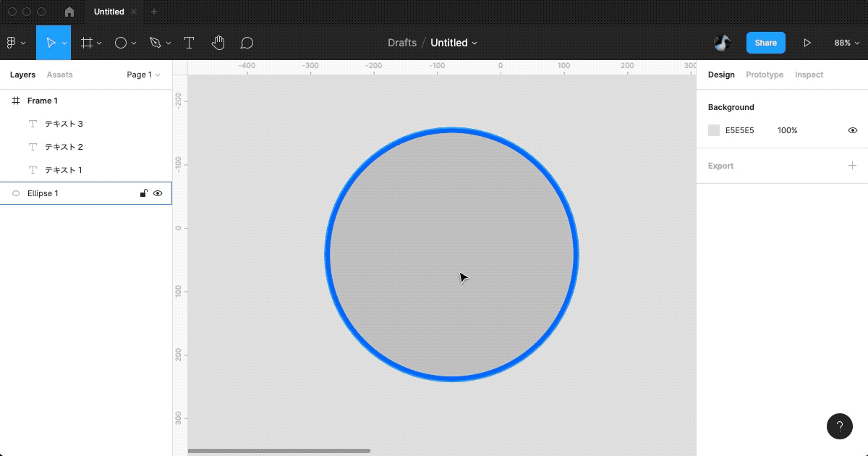Select the Pen tool
868x456 pixels.
(154, 43)
